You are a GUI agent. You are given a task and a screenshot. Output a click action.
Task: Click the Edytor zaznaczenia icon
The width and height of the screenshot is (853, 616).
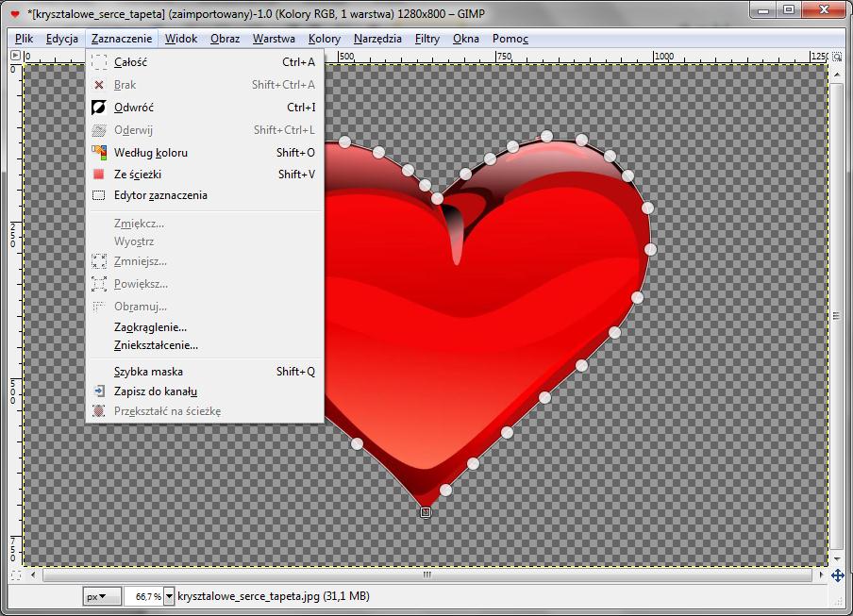tap(98, 195)
